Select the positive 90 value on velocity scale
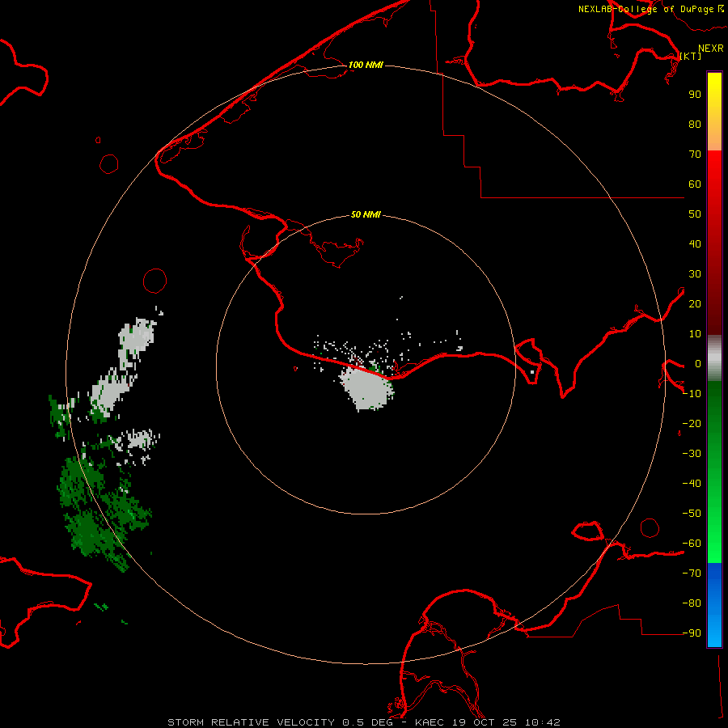Screen dimensions: 728x728 tap(695, 95)
